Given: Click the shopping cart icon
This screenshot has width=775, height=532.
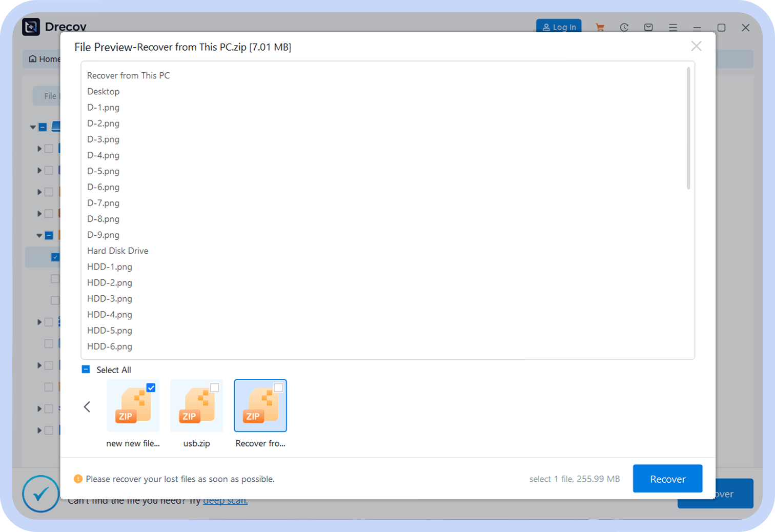Looking at the screenshot, I should click(600, 27).
